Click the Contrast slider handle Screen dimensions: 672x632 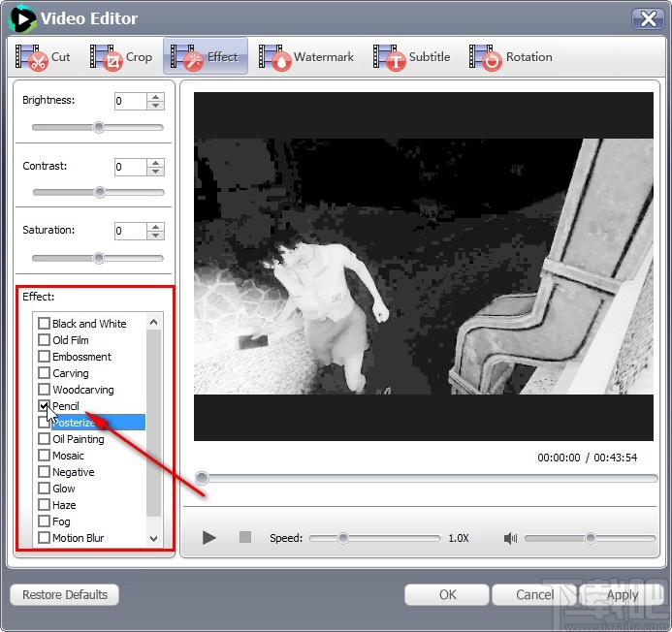point(100,192)
